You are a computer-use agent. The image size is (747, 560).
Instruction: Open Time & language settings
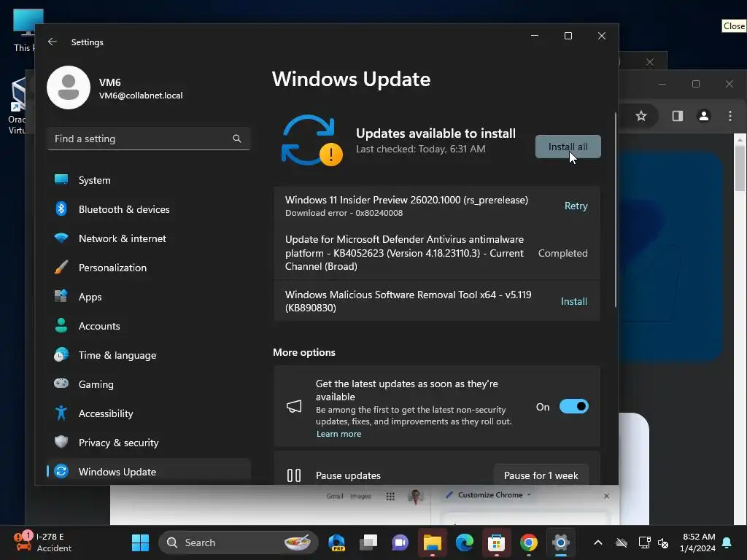tap(149, 355)
